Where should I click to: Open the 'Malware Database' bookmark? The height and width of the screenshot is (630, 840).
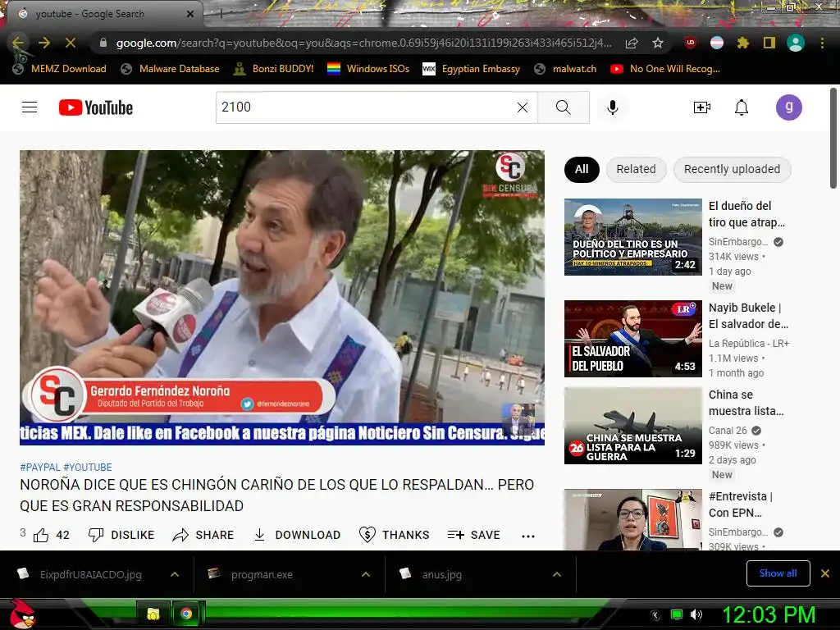coord(171,69)
